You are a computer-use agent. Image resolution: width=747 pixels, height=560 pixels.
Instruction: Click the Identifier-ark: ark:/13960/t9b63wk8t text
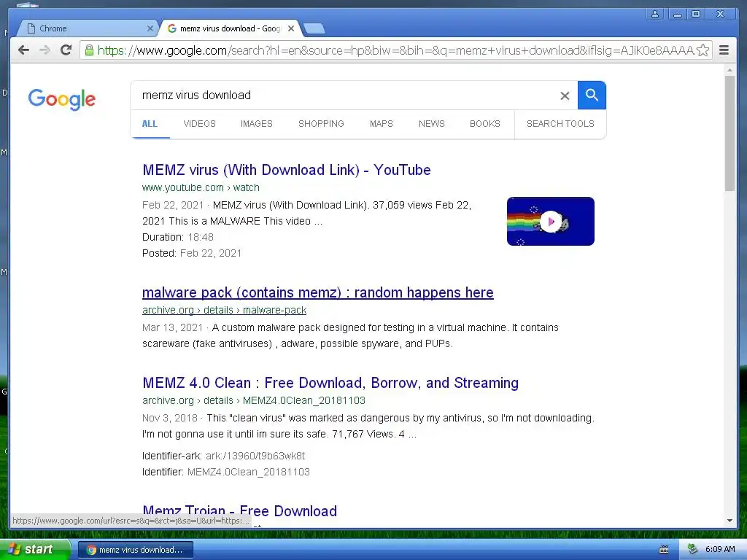[223, 456]
